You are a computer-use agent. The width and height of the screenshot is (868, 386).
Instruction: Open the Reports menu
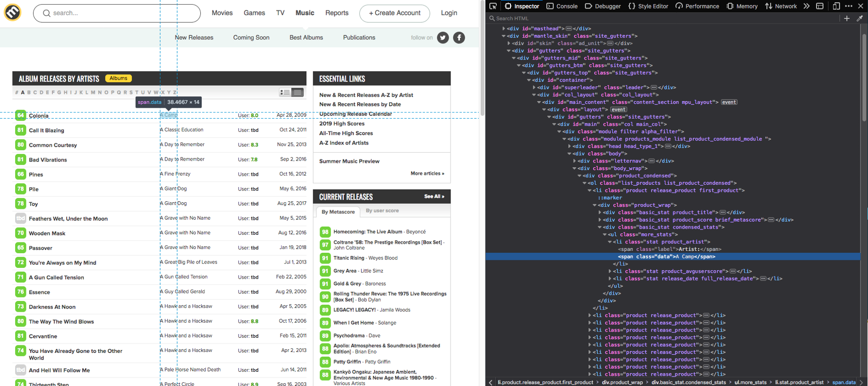[337, 13]
